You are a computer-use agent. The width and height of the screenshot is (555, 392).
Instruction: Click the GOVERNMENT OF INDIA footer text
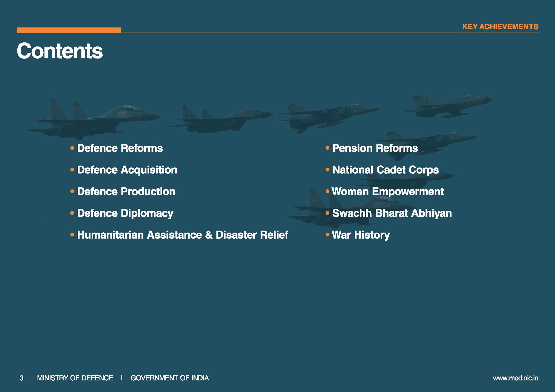tap(170, 378)
